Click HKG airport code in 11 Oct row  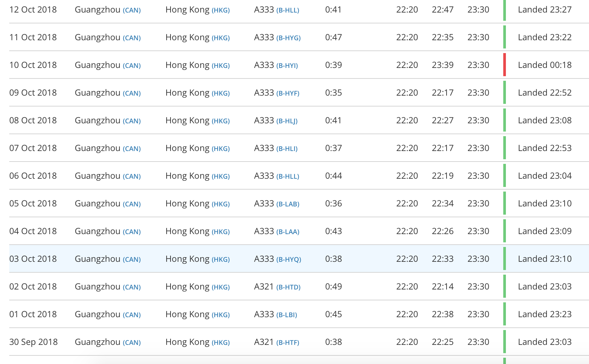coord(221,38)
